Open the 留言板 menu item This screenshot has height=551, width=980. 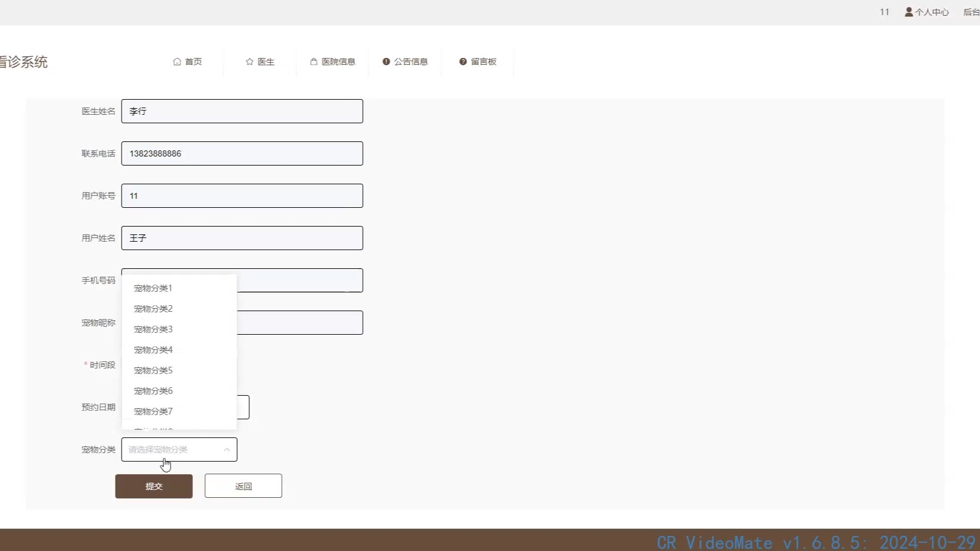pos(478,62)
